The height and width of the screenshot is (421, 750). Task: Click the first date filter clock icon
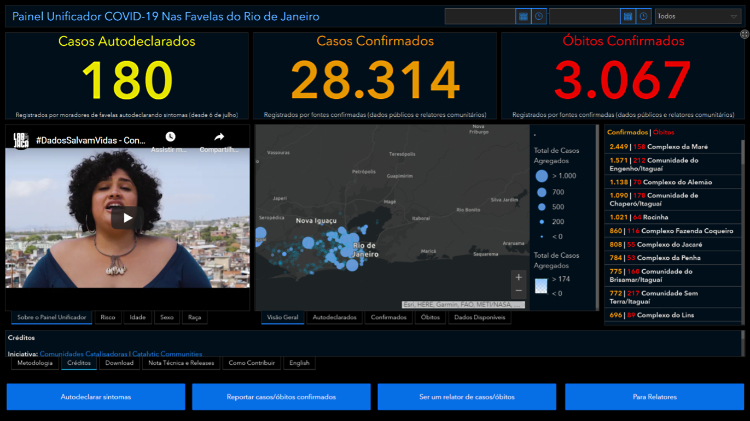(539, 16)
